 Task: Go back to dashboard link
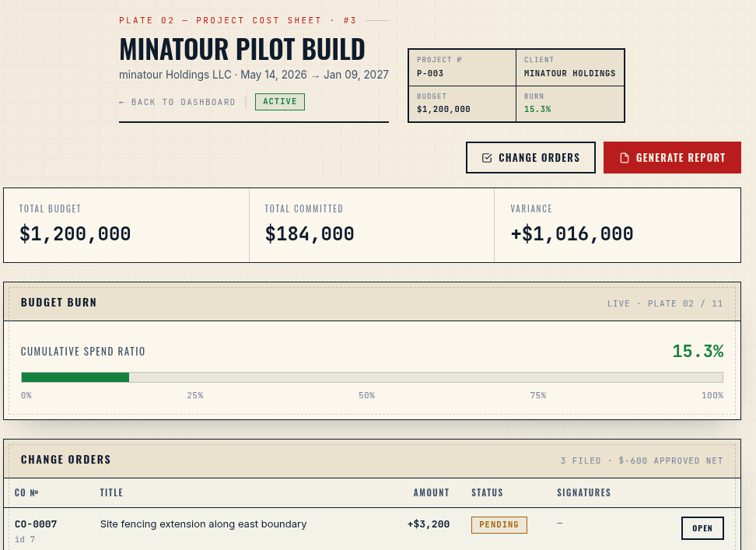pos(177,102)
